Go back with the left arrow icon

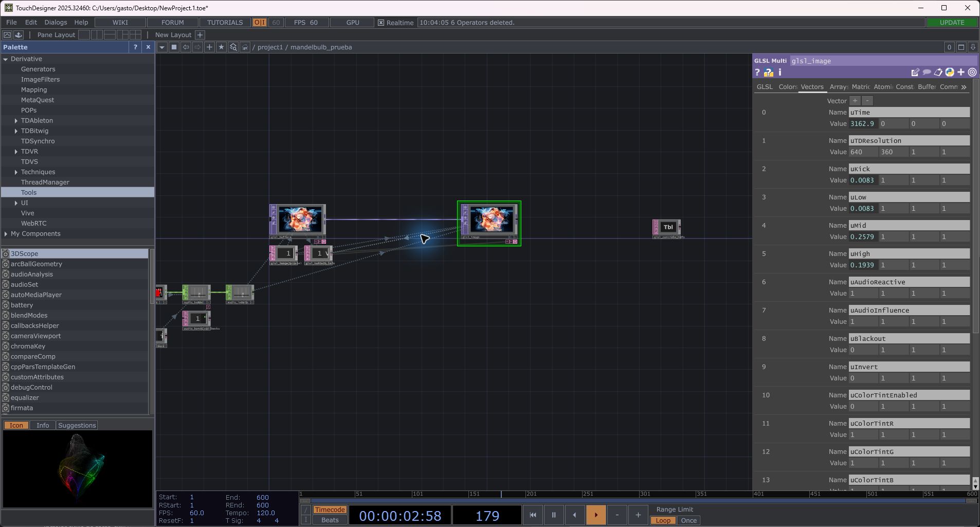click(x=186, y=47)
